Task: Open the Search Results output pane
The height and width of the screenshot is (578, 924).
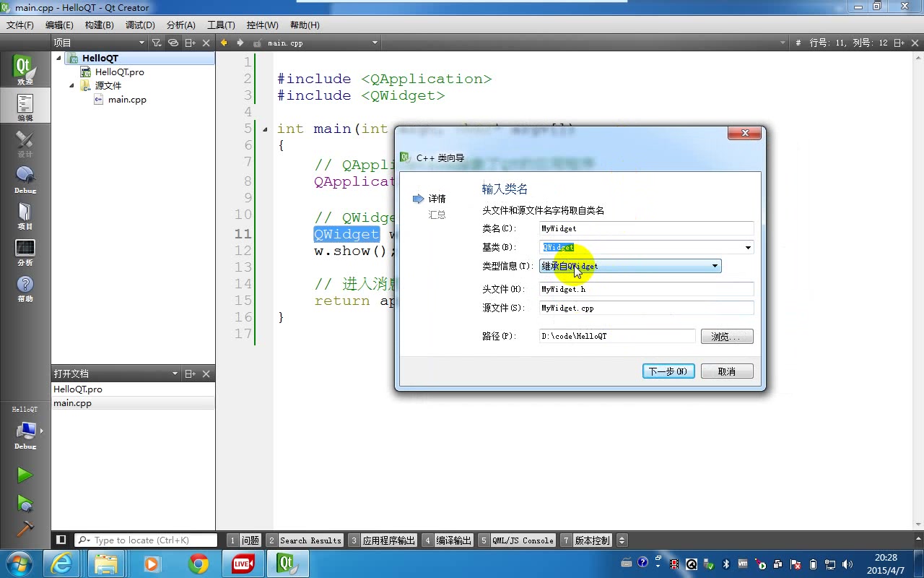Action: [305, 540]
